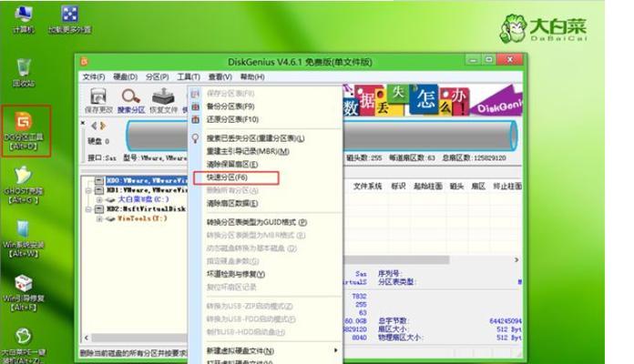The height and width of the screenshot is (364, 634).
Task: Open the 帮助(H) menu
Action: coord(252,76)
